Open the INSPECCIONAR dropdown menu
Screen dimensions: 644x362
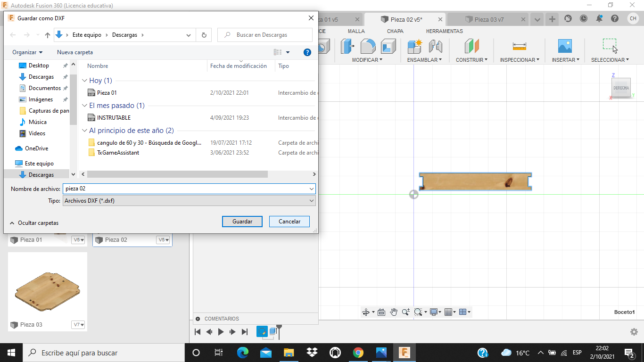coord(520,60)
